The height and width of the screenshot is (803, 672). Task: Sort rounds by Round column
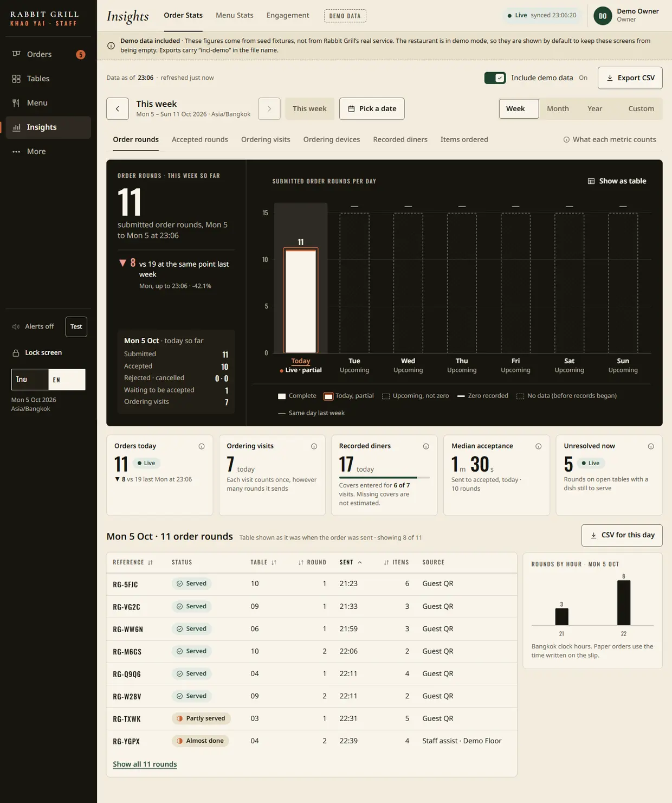312,562
